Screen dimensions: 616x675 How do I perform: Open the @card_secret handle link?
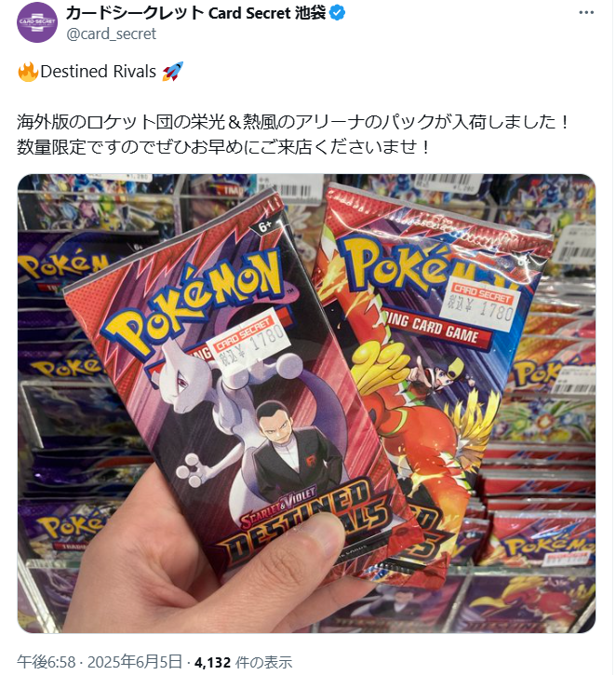point(111,34)
